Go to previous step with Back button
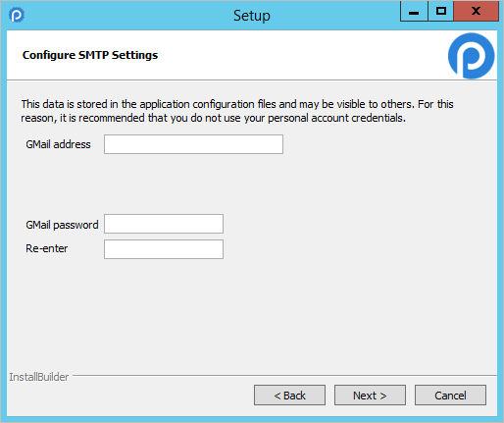Viewport: 504px width, 423px height. 289,396
